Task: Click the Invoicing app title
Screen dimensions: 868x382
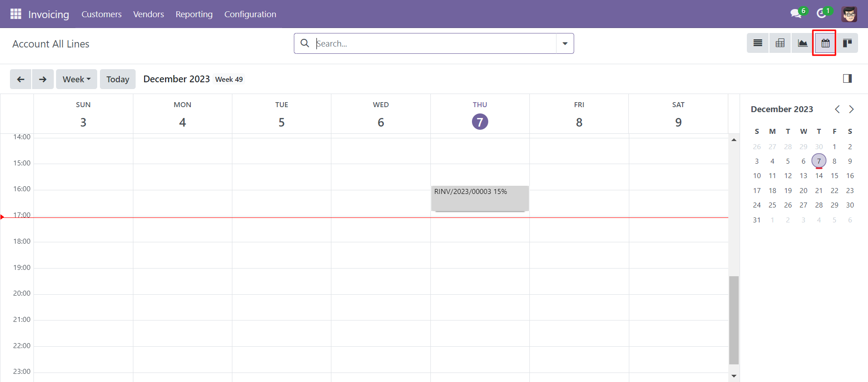Action: pos(48,14)
